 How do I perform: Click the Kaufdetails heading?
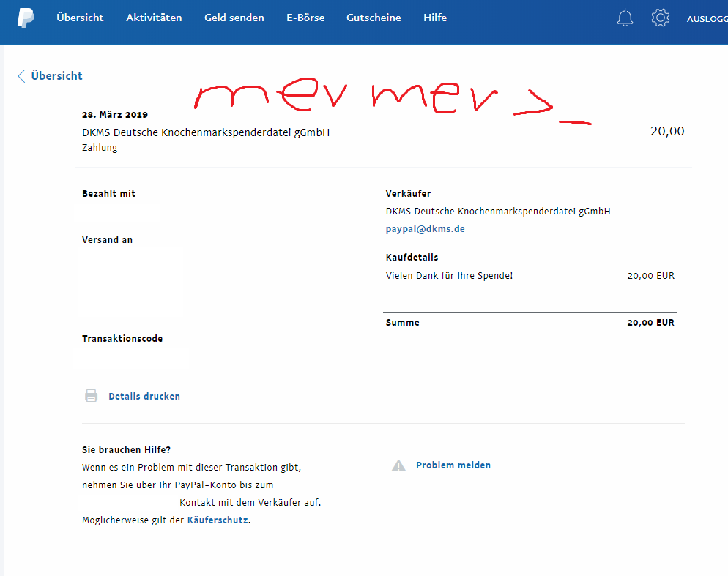tap(412, 257)
